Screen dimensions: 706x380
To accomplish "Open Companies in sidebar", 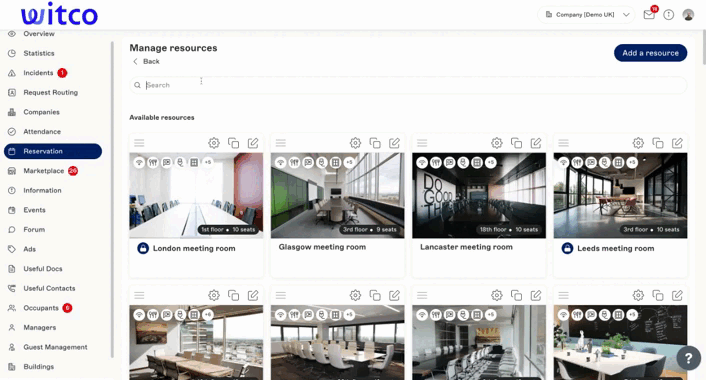I will point(41,112).
